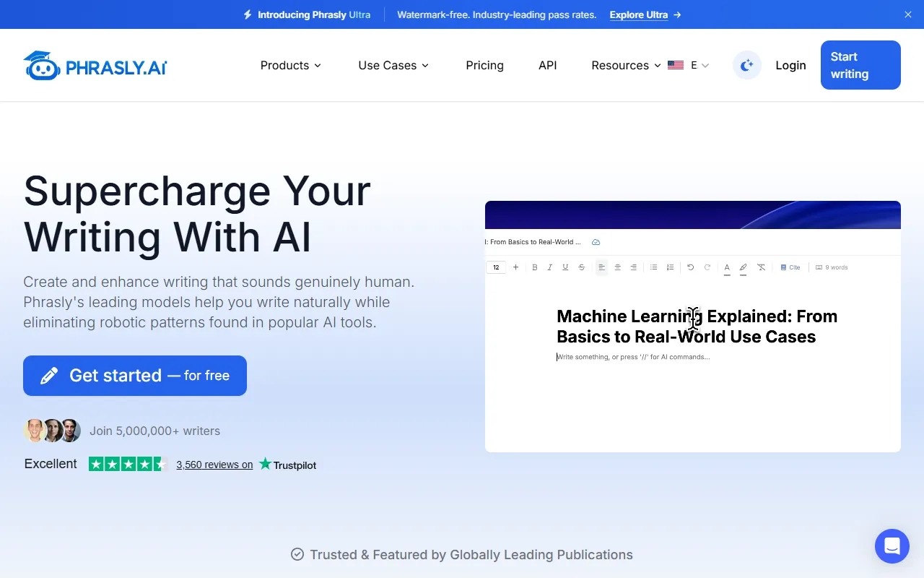This screenshot has width=924, height=578.
Task: Increase font size with the plus icon
Action: [515, 267]
